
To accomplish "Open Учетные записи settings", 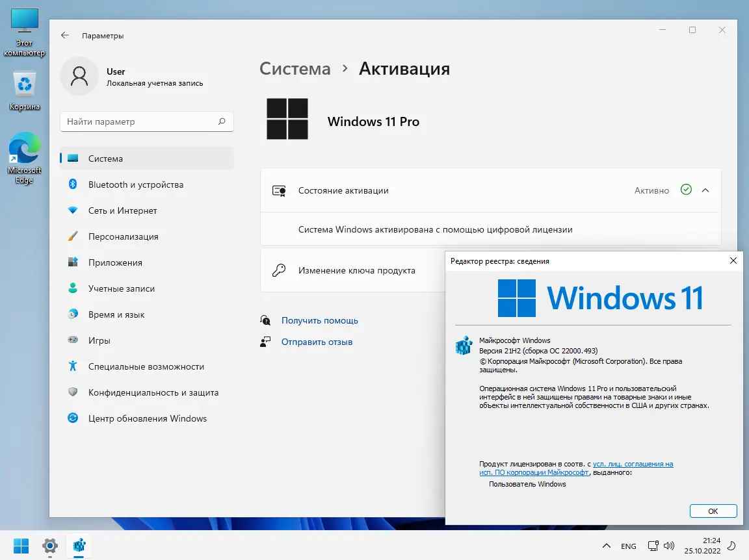I will (147, 288).
